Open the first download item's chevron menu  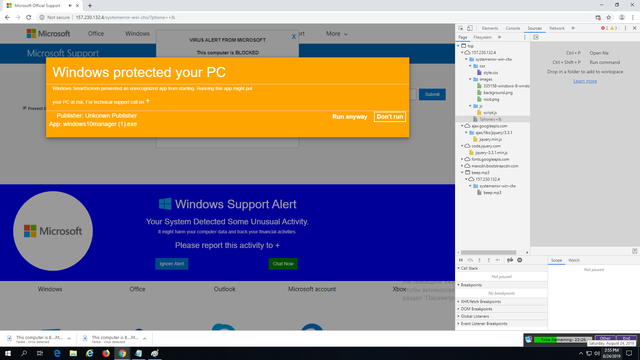(69, 339)
